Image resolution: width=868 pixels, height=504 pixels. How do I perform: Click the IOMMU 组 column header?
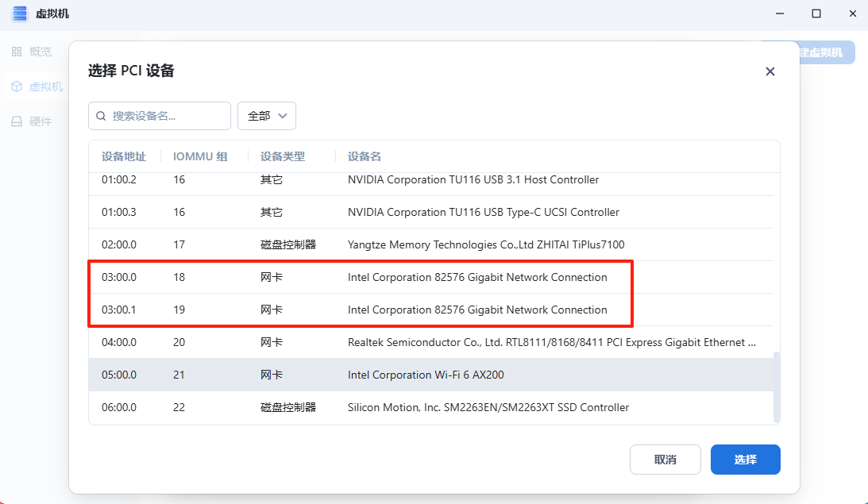point(200,156)
